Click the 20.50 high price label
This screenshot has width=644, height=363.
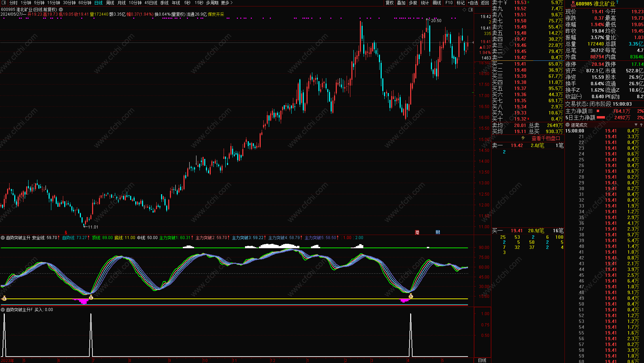pyautogui.click(x=436, y=21)
